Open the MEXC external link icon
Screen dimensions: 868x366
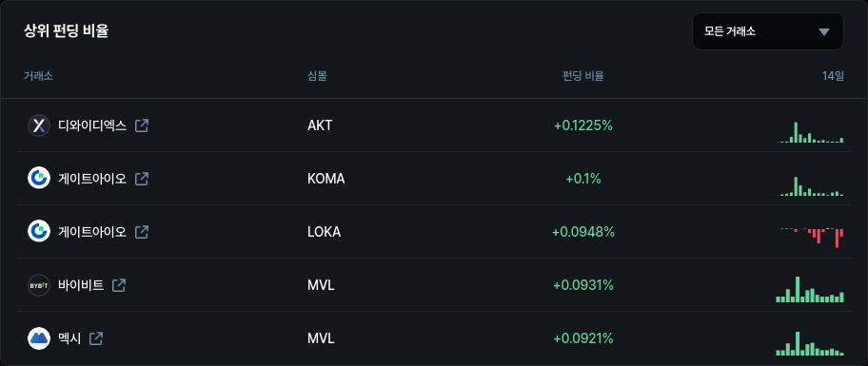(x=96, y=338)
